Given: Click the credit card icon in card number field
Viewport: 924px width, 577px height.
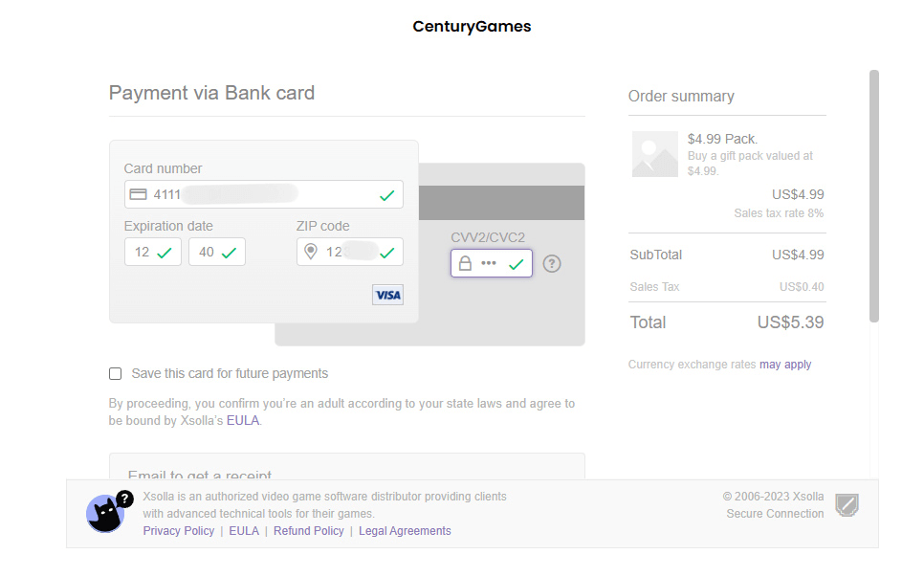Looking at the screenshot, I should pyautogui.click(x=138, y=194).
